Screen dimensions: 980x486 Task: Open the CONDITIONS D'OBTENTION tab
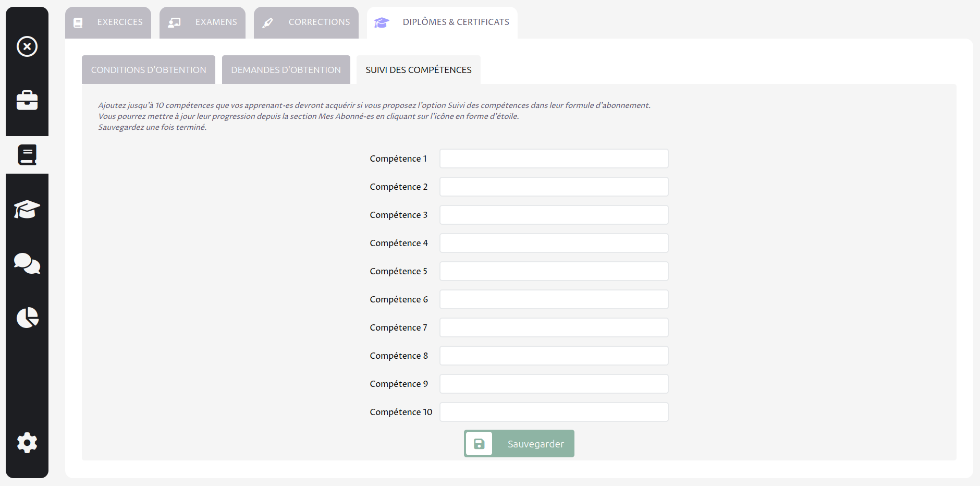coord(148,69)
